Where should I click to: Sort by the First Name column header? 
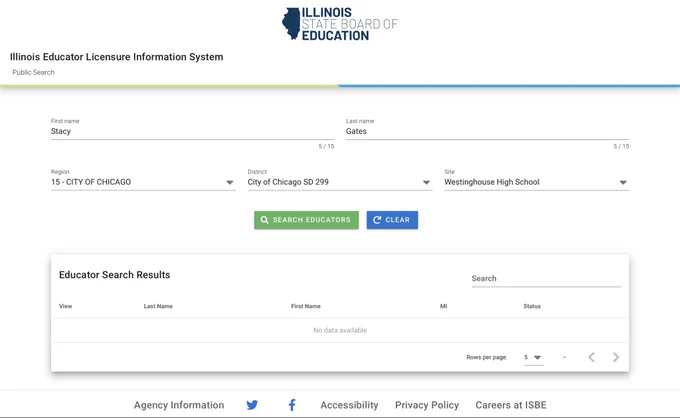click(306, 306)
